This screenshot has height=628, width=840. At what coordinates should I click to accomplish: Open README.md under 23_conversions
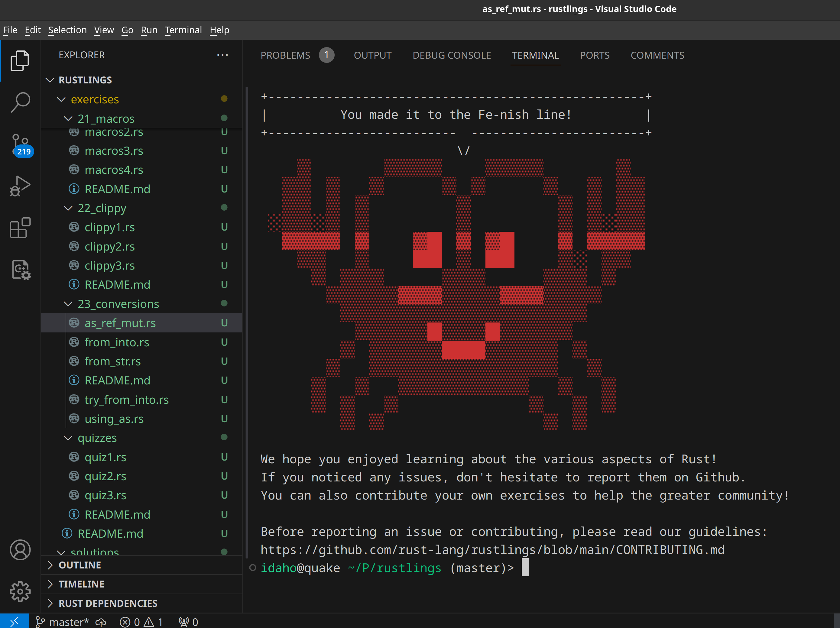click(x=141, y=380)
